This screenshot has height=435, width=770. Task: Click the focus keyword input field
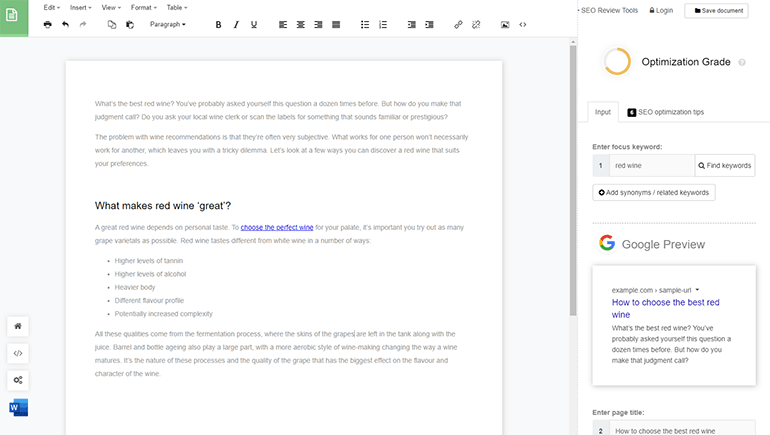coord(651,165)
